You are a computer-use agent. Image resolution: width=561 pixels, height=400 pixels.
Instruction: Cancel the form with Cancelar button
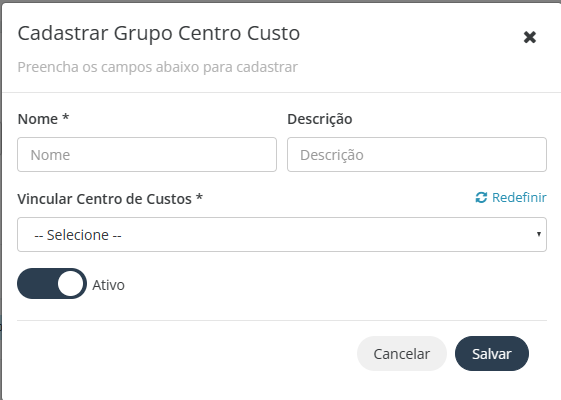coord(402,353)
